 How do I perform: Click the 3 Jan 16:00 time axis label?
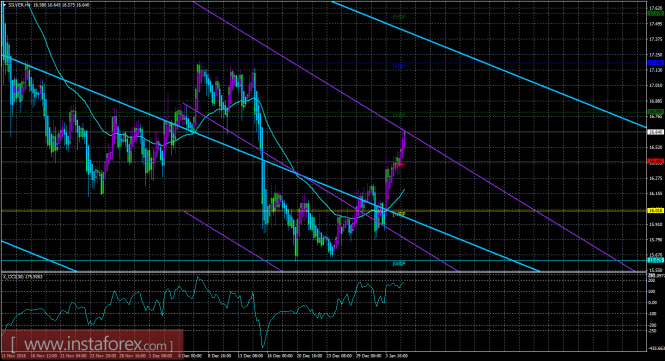tap(398, 356)
